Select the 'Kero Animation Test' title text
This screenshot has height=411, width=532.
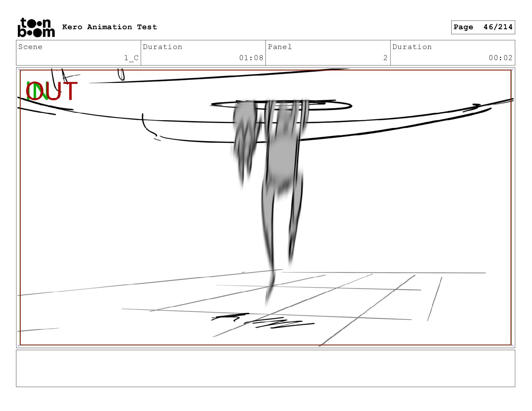pyautogui.click(x=109, y=27)
